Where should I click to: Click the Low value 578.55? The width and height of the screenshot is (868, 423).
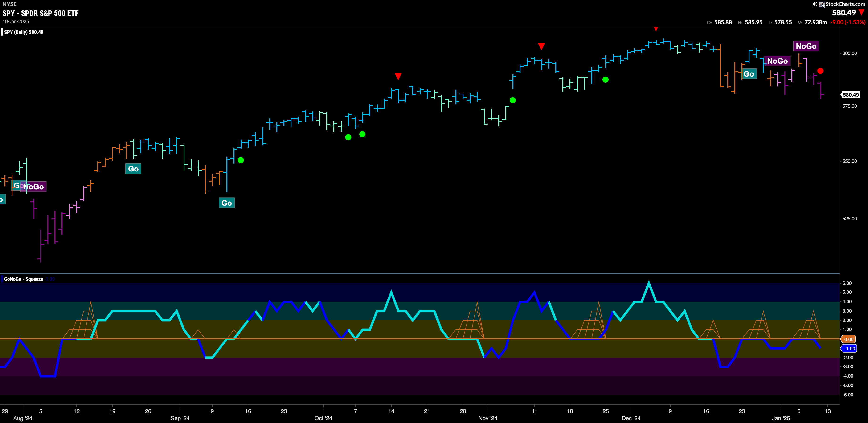tap(783, 22)
